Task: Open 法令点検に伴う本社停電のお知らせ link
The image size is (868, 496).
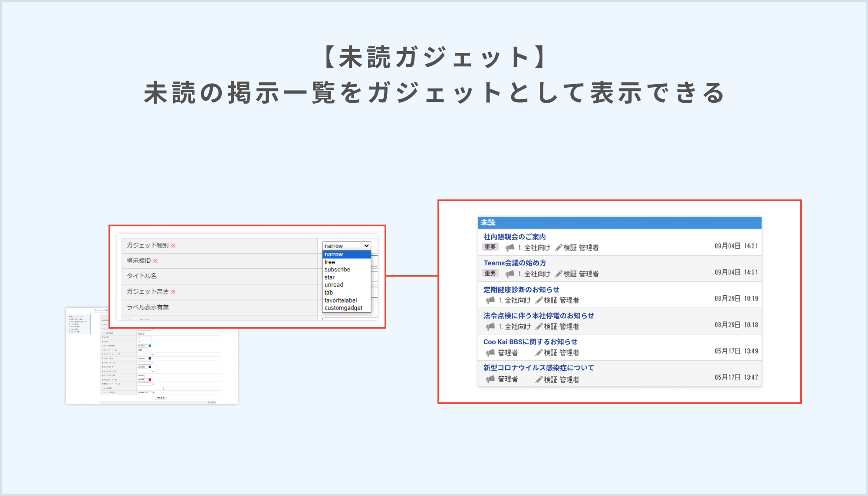Action: click(539, 316)
